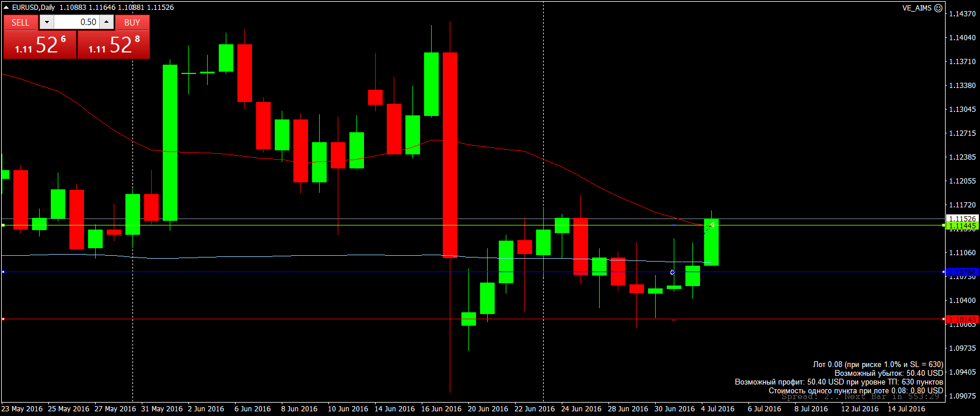Click the 31 May 2016 date label
Viewport: 980px width, 416px height.
point(162,408)
